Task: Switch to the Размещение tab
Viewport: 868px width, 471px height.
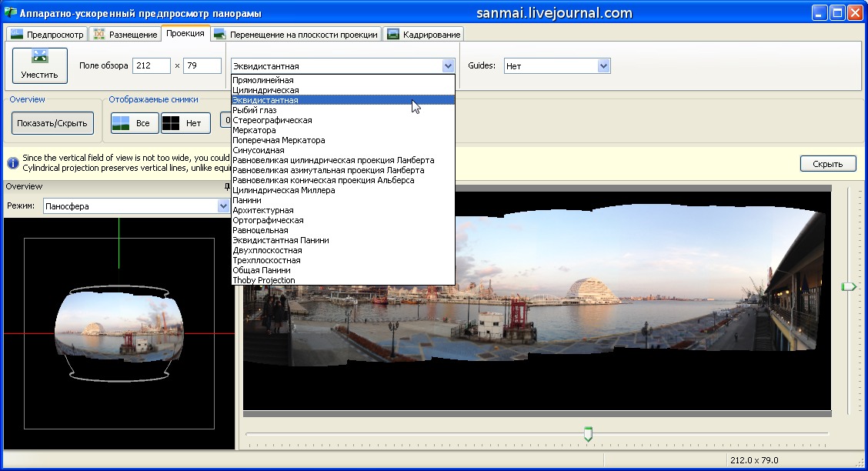Action: (x=124, y=34)
